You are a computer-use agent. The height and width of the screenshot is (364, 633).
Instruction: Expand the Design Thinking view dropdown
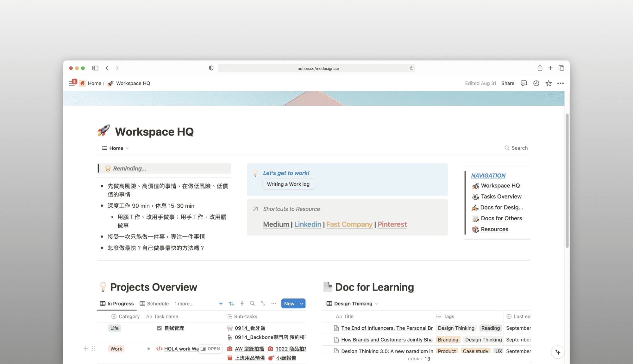377,304
